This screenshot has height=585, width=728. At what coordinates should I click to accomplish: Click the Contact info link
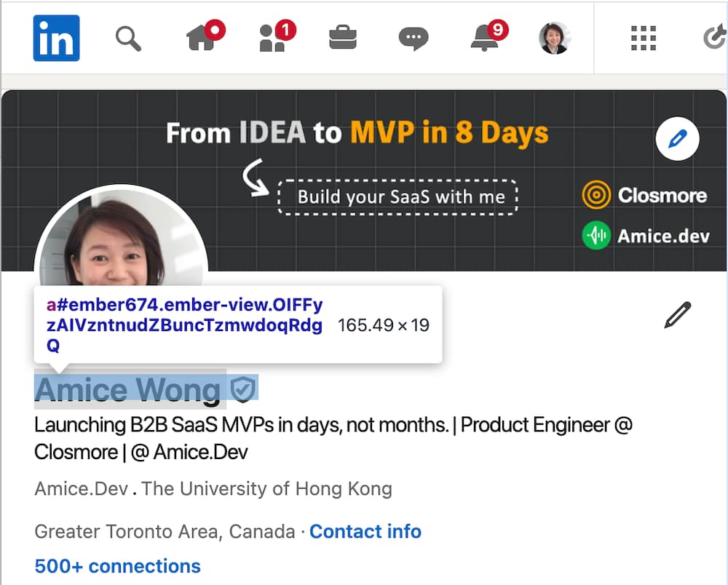365,531
